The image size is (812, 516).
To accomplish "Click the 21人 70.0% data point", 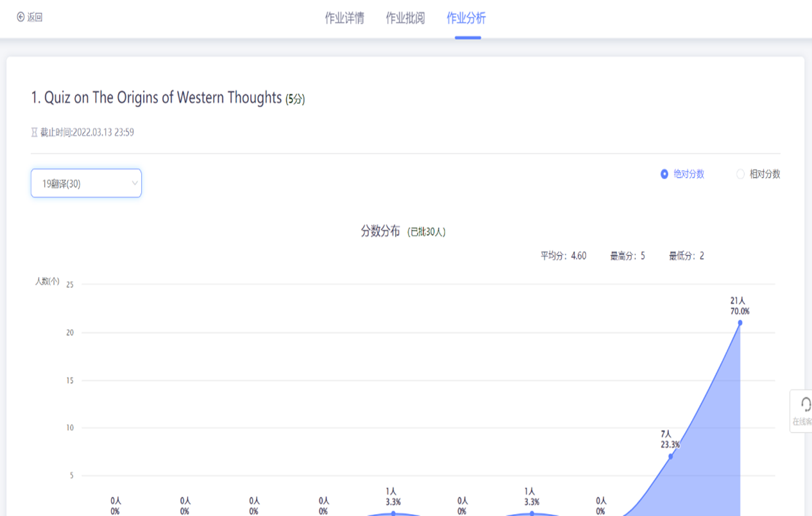I will pos(740,323).
